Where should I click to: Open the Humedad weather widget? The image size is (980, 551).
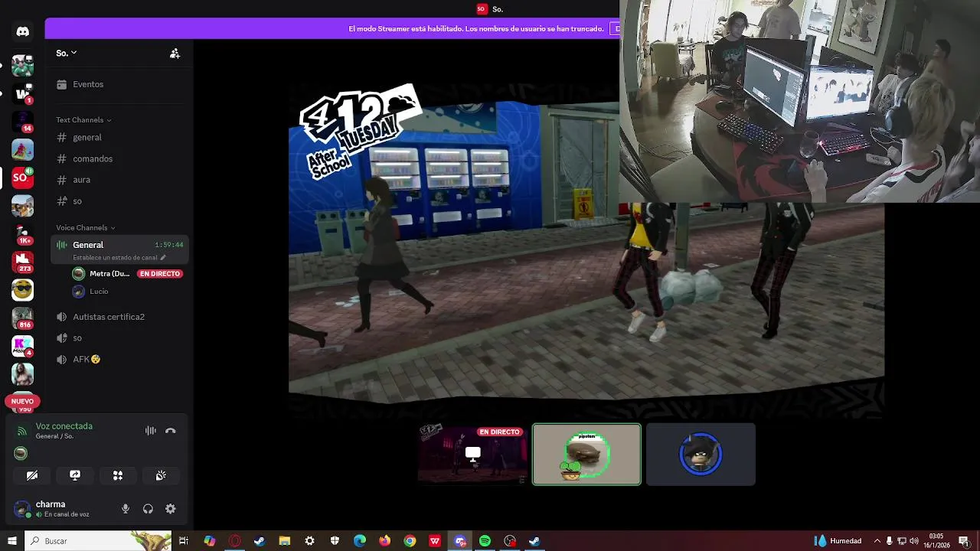(x=838, y=541)
